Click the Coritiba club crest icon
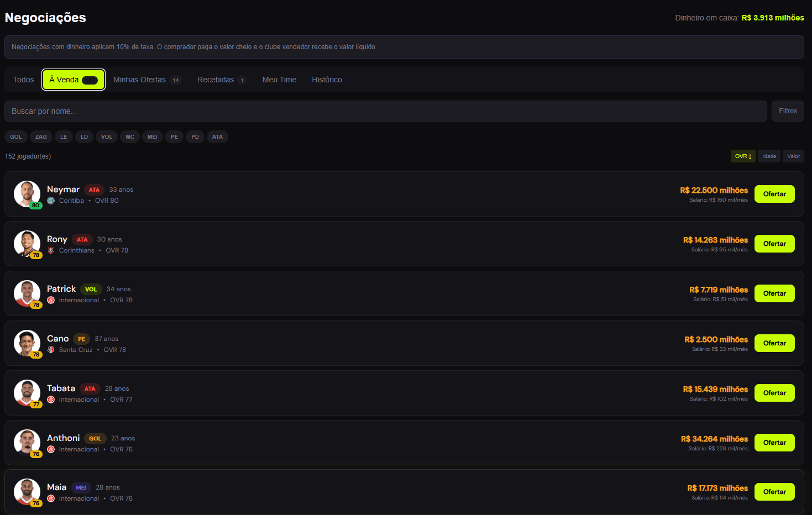 coord(51,201)
